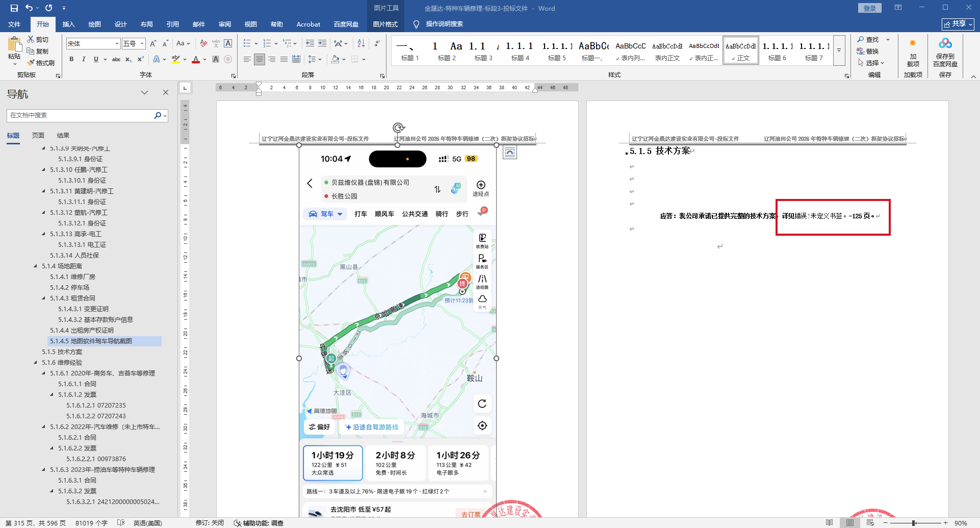
Task: Apply character border (boxed A icon)
Action: tap(228, 43)
